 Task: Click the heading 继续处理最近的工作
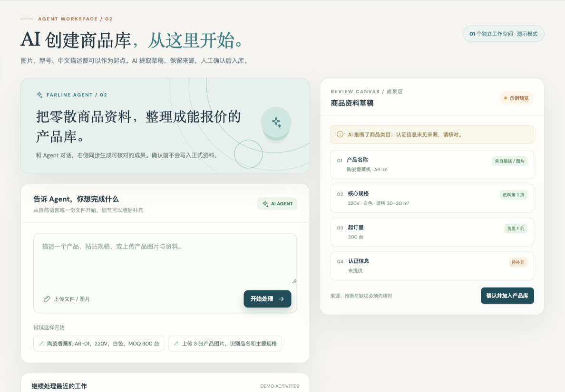click(59, 386)
